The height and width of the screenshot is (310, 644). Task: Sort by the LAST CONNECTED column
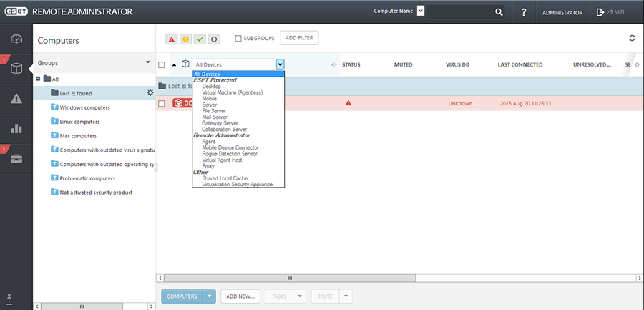pyautogui.click(x=520, y=64)
